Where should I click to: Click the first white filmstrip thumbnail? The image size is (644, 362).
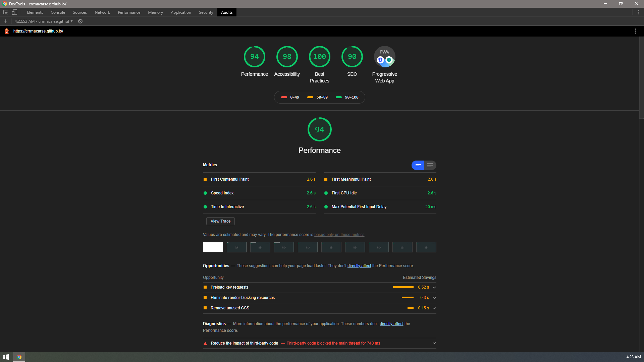click(213, 247)
